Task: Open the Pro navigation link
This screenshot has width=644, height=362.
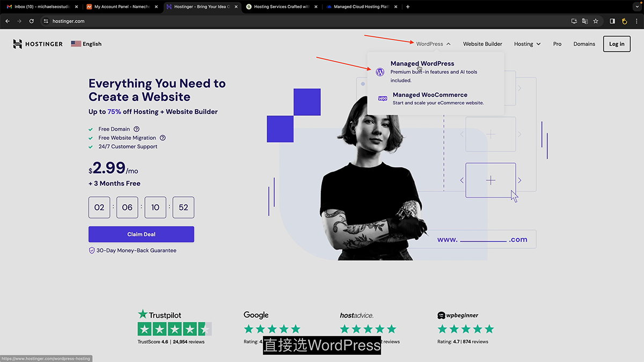Action: click(x=557, y=44)
